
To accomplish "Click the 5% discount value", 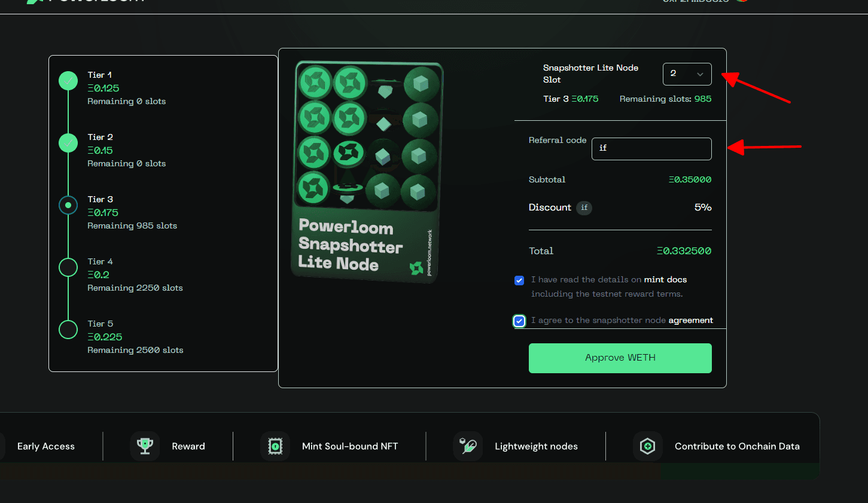I will (x=703, y=208).
